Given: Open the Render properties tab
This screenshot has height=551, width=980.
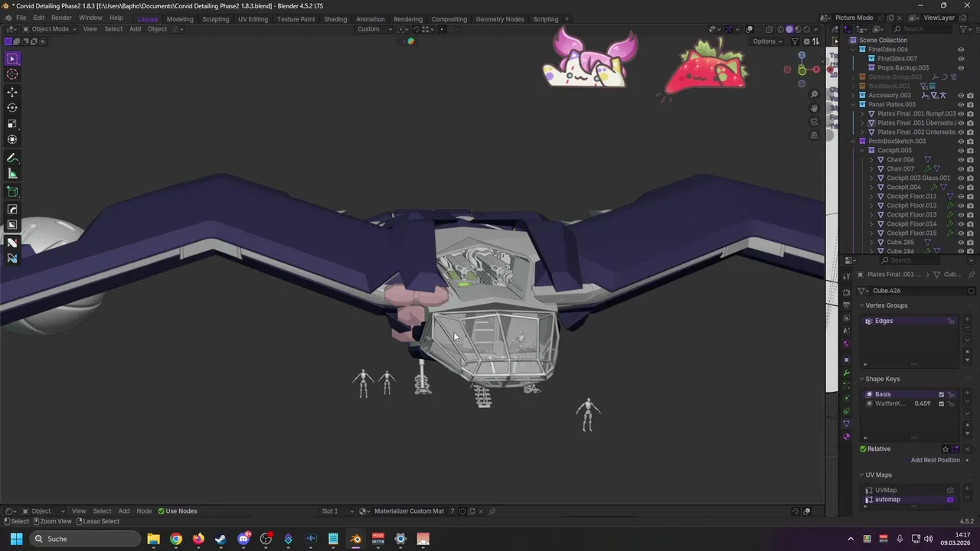Looking at the screenshot, I should (x=846, y=292).
